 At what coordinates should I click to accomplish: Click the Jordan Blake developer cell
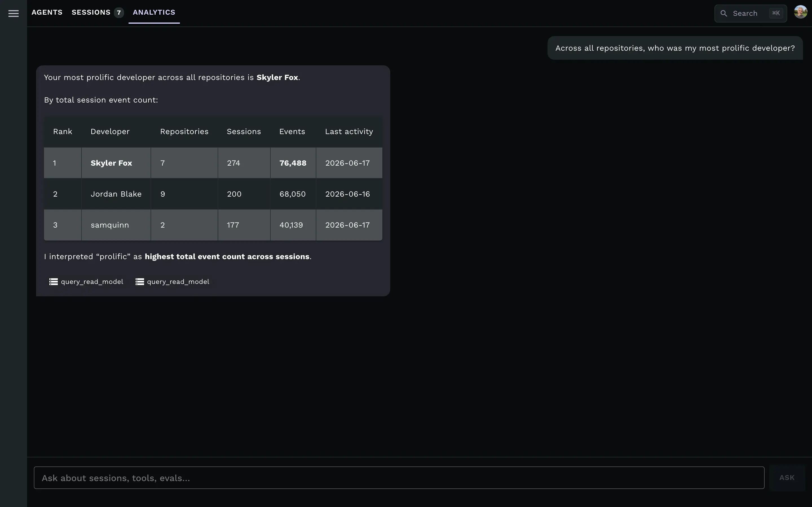click(x=116, y=194)
